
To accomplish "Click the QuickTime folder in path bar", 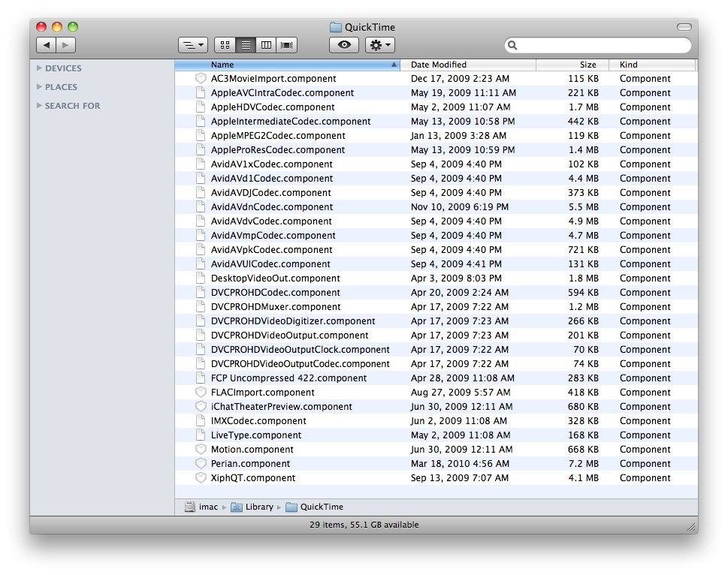I will click(x=314, y=507).
